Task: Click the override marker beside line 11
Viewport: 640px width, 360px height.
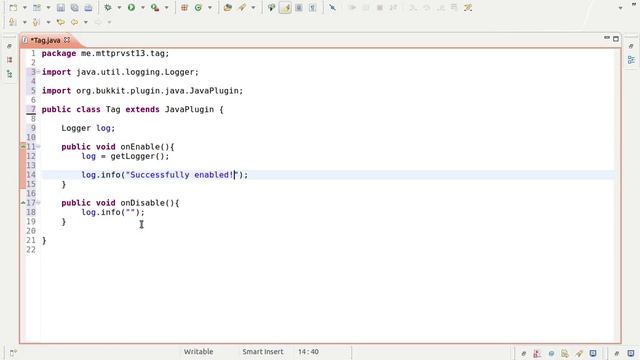Action: coord(23,146)
